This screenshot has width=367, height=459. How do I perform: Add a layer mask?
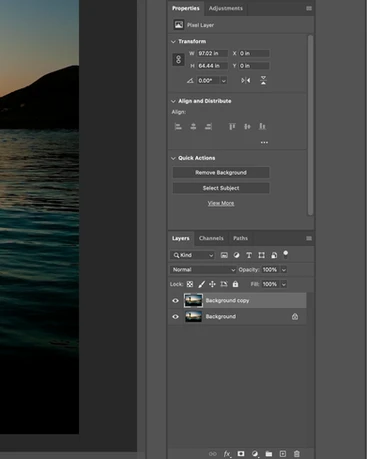click(241, 454)
